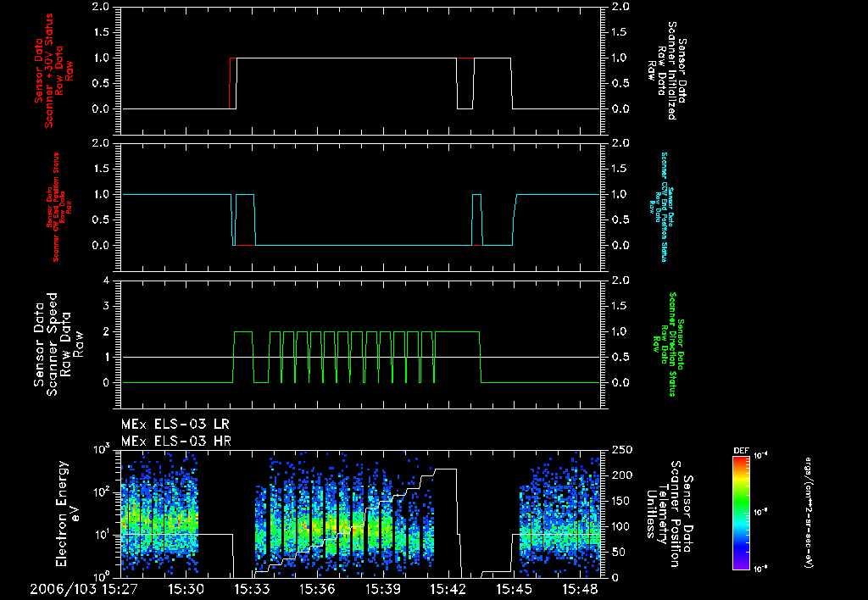Select the 15:42 time tick label
Image resolution: width=868 pixels, height=600 pixels.
(x=448, y=589)
